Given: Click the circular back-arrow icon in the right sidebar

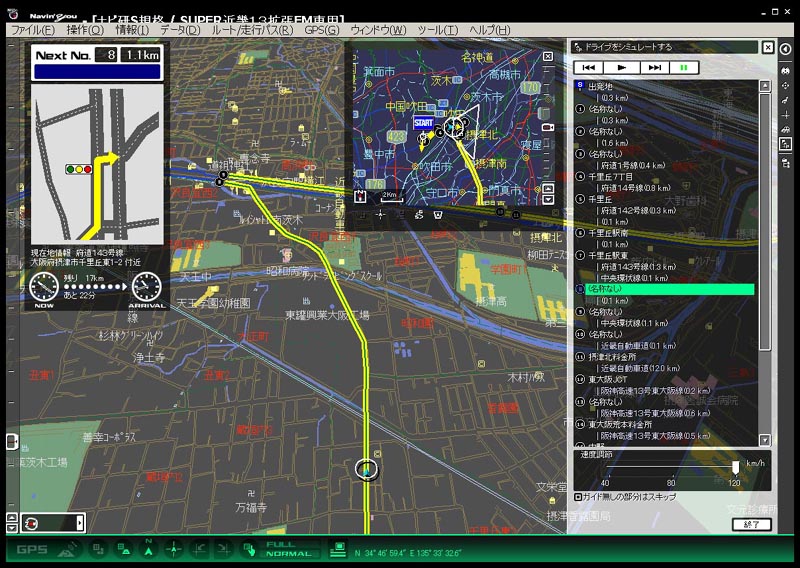Looking at the screenshot, I should (786, 49).
